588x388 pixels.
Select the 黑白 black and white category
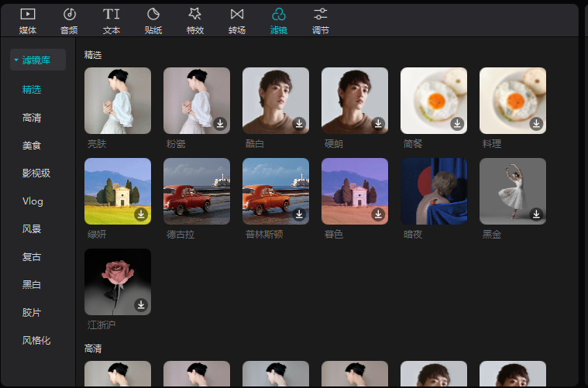(32, 285)
